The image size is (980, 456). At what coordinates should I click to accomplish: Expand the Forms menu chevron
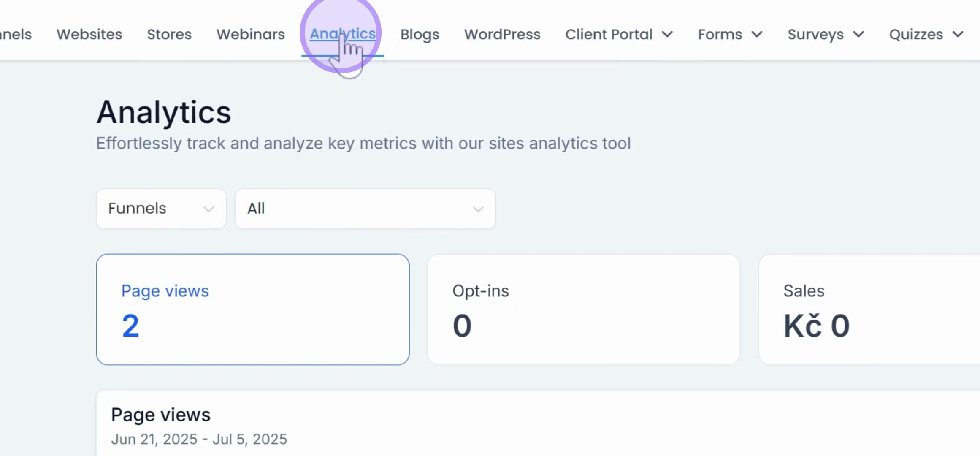click(x=757, y=34)
